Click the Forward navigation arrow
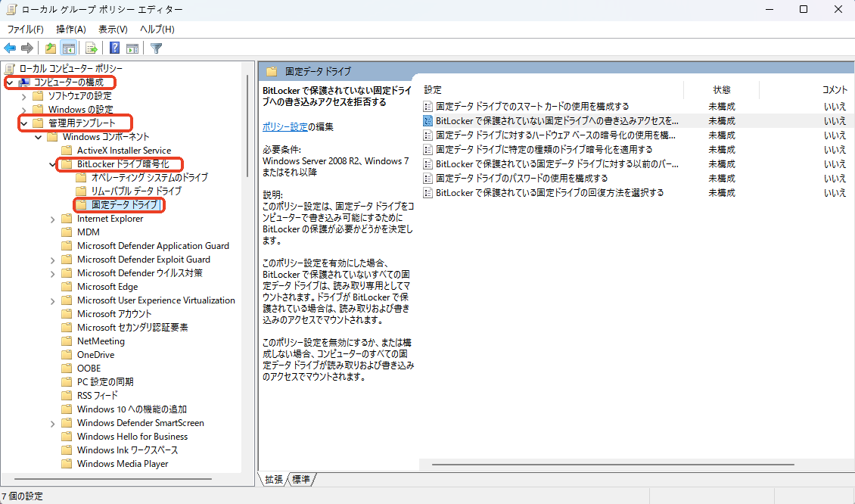855x504 pixels. [x=25, y=48]
